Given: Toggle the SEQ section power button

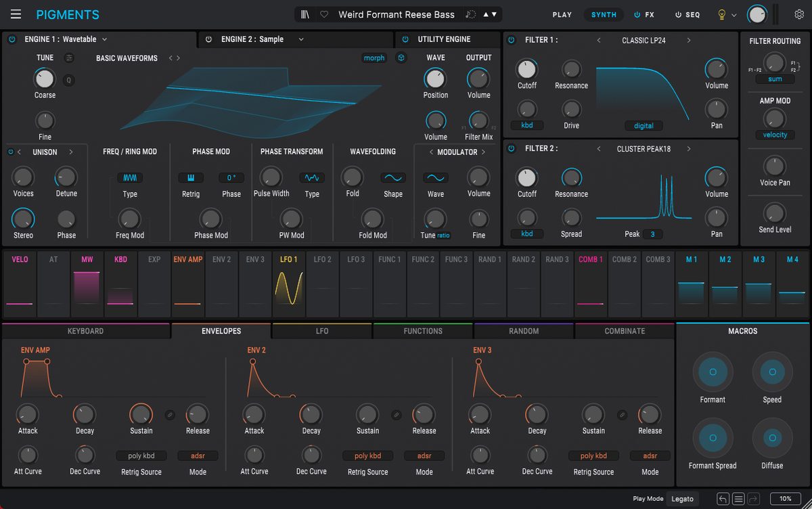Looking at the screenshot, I should tap(678, 14).
